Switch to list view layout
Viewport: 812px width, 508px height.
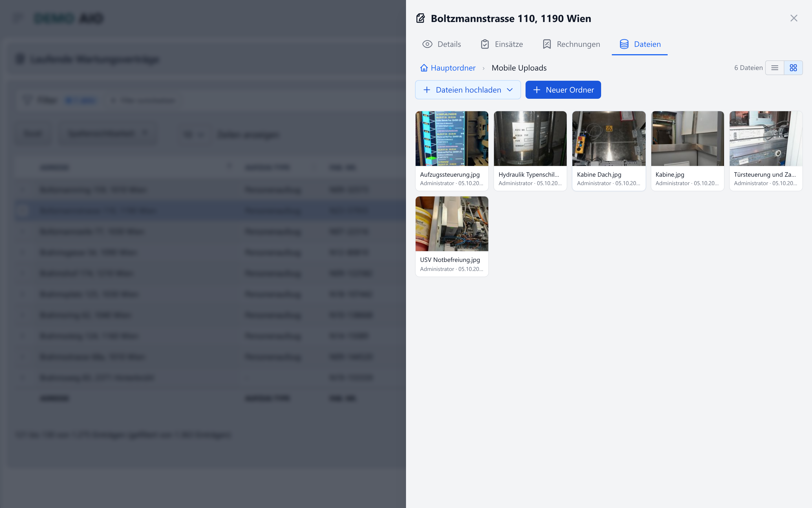(775, 68)
